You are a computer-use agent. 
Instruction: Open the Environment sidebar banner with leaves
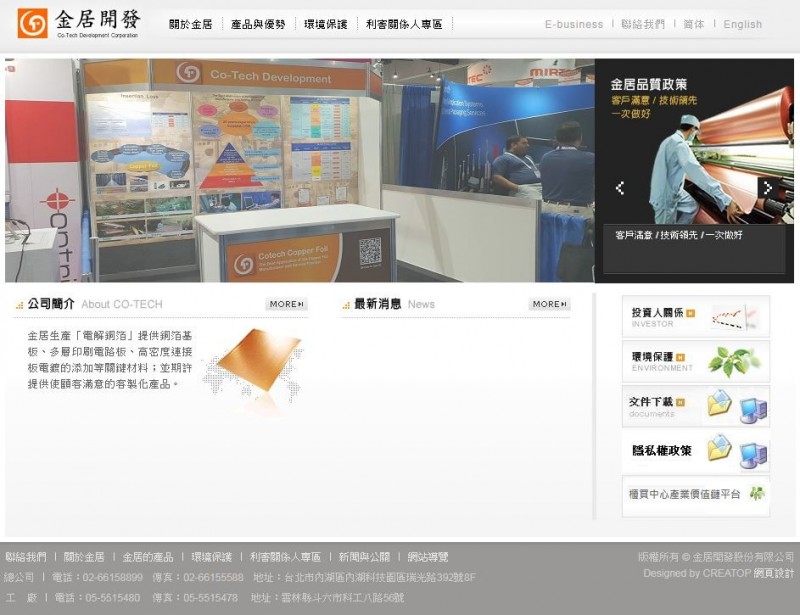coord(695,361)
